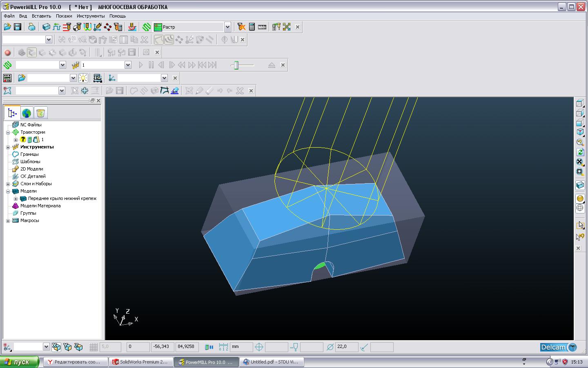Expand the Макросы tree node

click(8, 221)
